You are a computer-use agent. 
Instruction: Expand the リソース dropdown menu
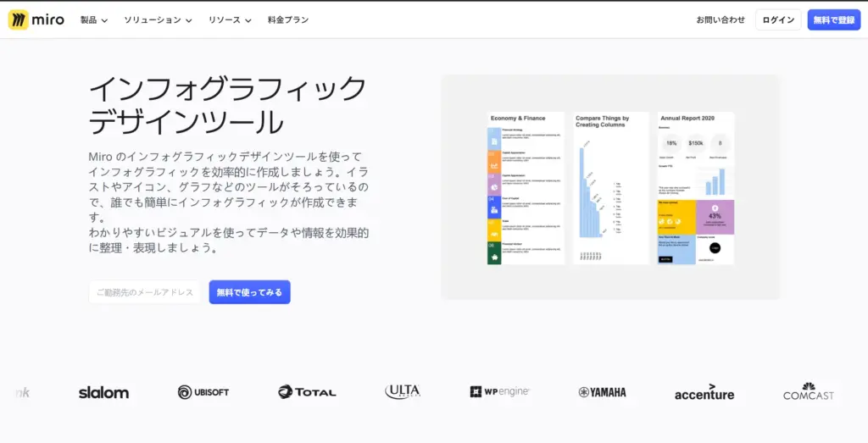tap(230, 20)
